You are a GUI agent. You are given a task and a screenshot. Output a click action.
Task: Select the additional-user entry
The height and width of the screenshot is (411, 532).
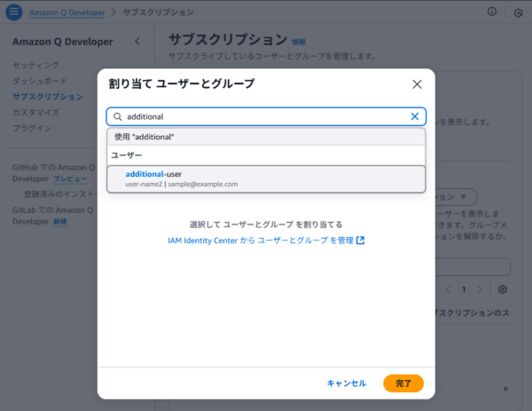coord(266,179)
